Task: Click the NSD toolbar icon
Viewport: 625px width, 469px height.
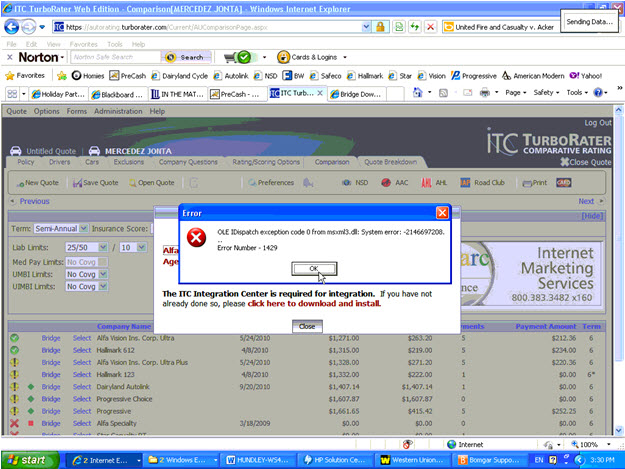Action: tap(355, 183)
